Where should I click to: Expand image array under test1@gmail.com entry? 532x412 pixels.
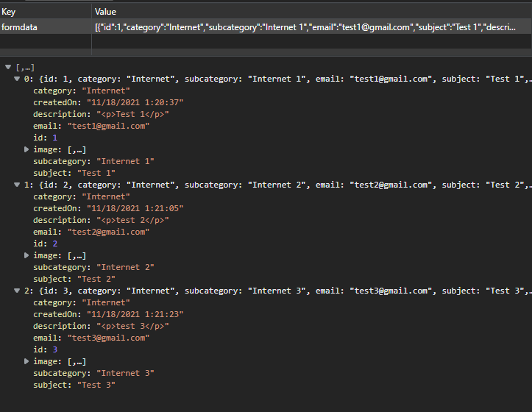26,149
